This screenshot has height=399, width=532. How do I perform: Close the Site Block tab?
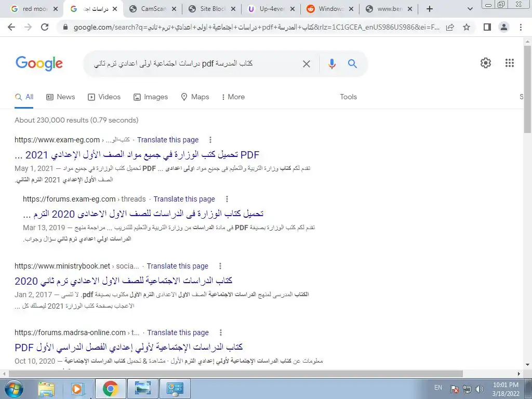[x=233, y=9]
